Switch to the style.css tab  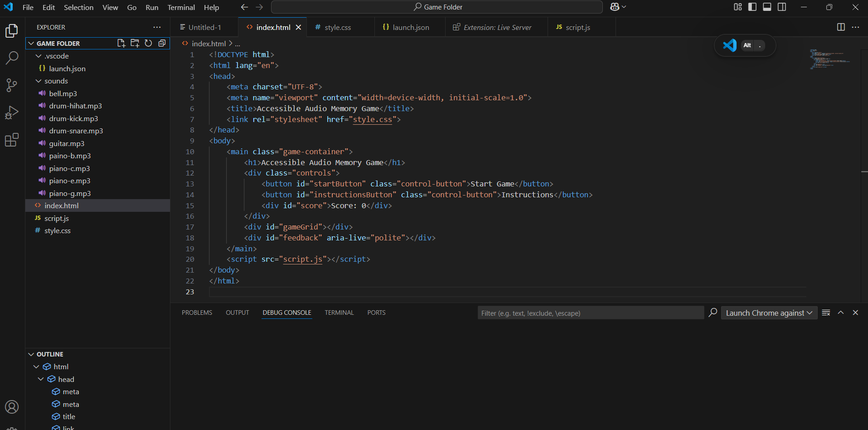338,27
